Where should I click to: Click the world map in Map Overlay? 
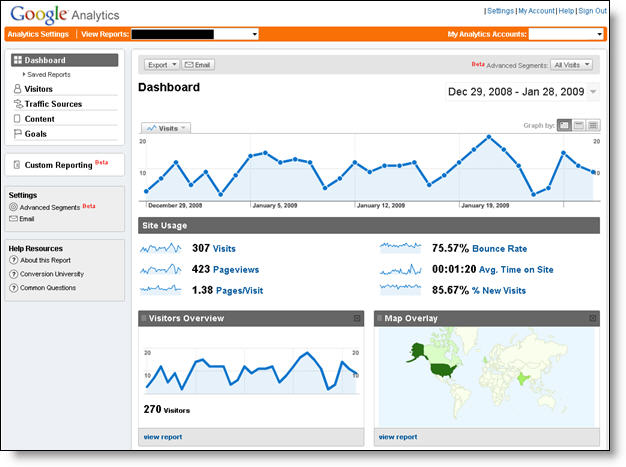click(x=486, y=377)
